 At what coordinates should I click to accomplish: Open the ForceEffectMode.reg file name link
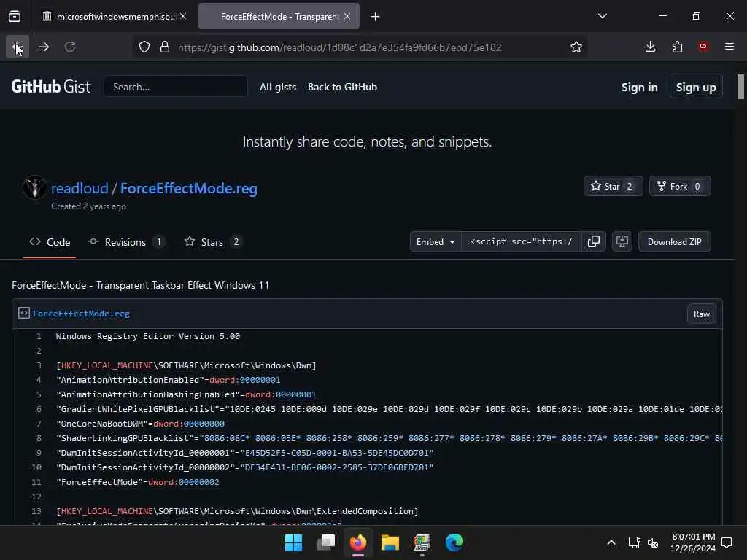coord(81,314)
